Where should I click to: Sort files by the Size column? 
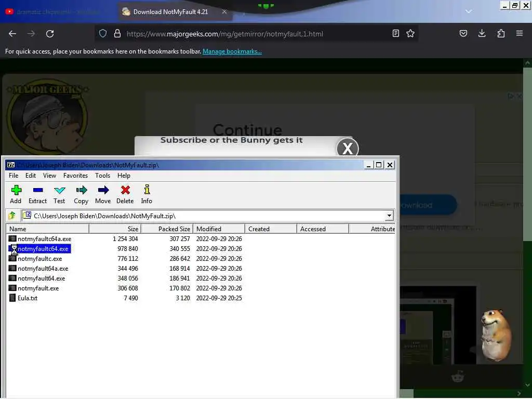115,229
